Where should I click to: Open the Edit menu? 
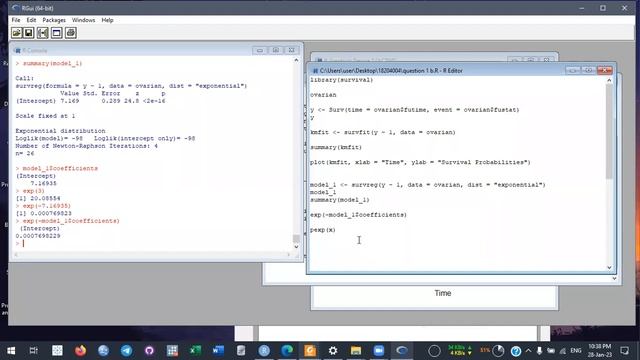point(31,20)
